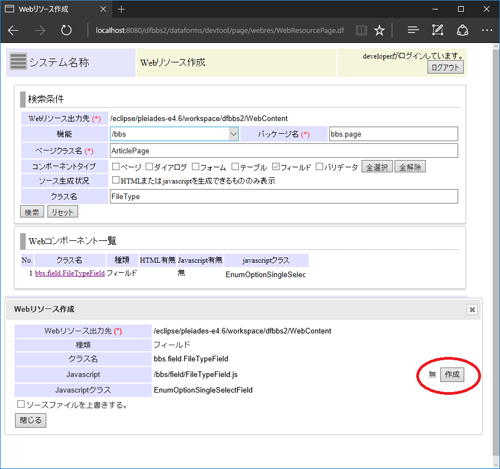Viewport: 500px width, 469px height.
Task: Click the Javascript有無 column header
Action: point(200,260)
